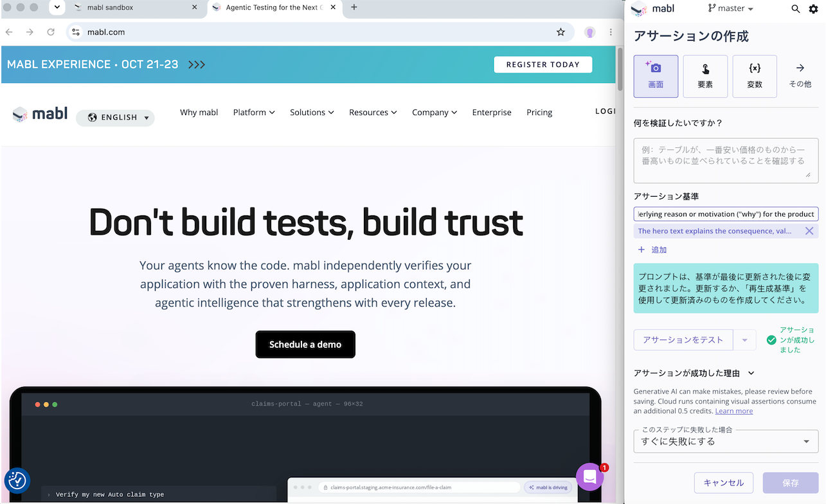
Task: Open the Chrome profile avatar
Action: point(589,32)
